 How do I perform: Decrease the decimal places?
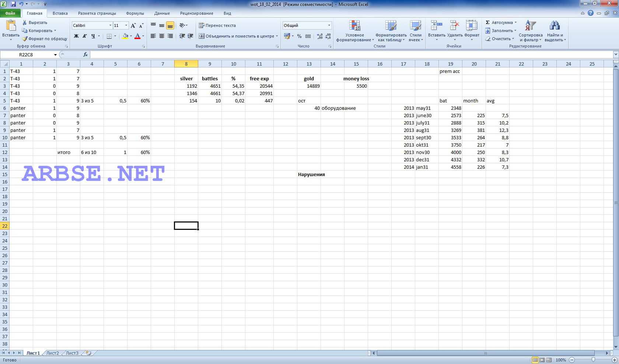[328, 36]
